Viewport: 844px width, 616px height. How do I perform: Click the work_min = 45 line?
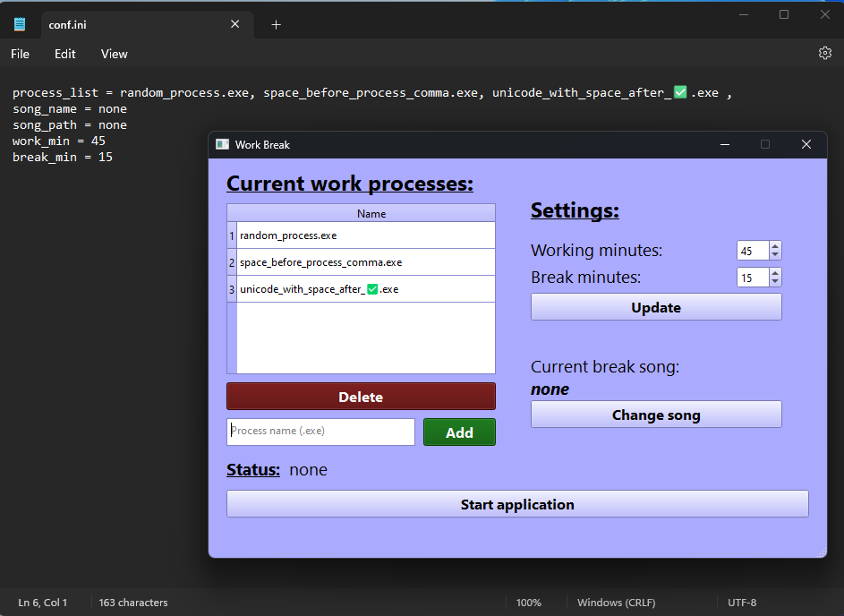coord(59,141)
